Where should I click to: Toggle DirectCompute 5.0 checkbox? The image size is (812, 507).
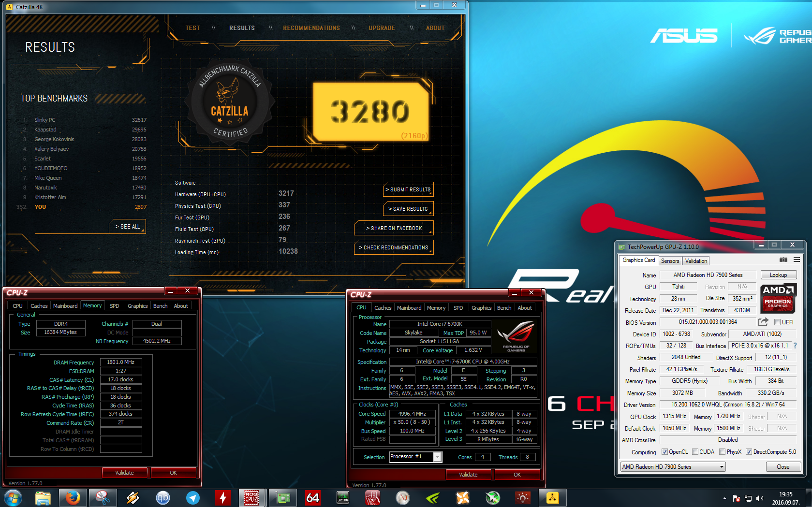click(749, 452)
